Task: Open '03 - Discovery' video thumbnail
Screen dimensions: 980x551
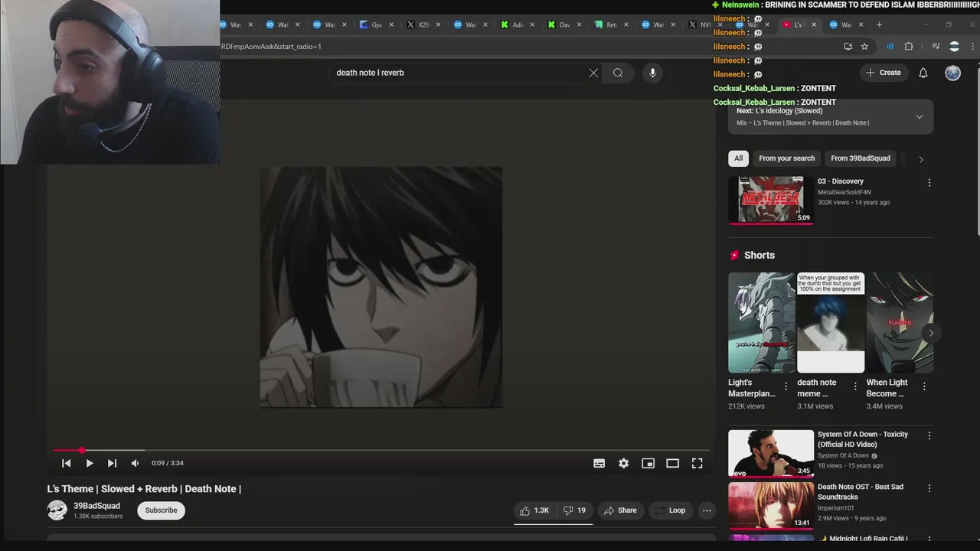Action: (770, 200)
